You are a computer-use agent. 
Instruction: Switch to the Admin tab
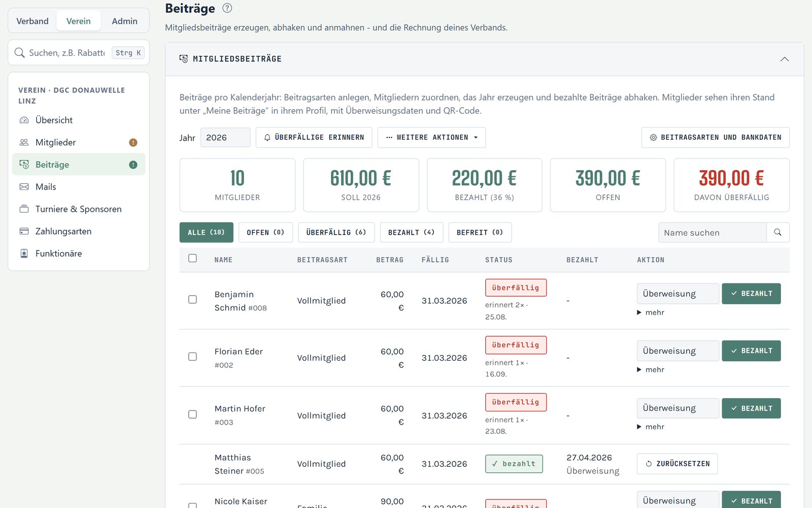click(125, 21)
